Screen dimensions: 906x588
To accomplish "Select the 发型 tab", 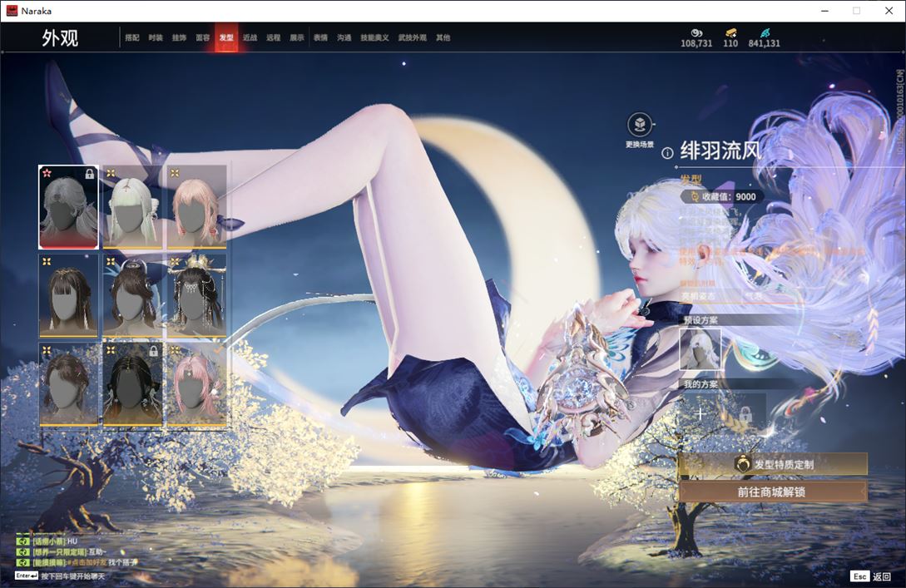I will [x=226, y=37].
